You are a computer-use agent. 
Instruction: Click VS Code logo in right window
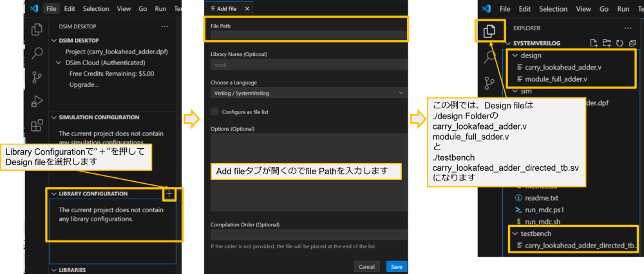487,8
